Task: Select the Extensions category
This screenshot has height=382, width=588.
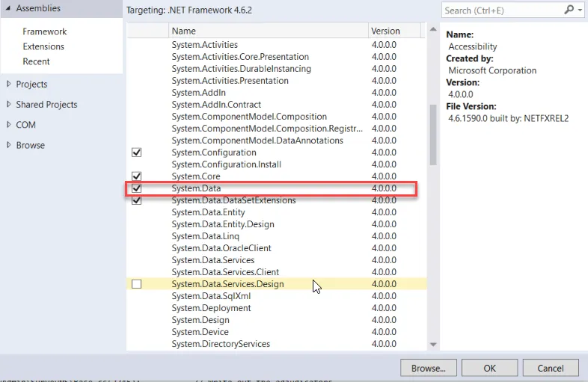Action: tap(43, 46)
